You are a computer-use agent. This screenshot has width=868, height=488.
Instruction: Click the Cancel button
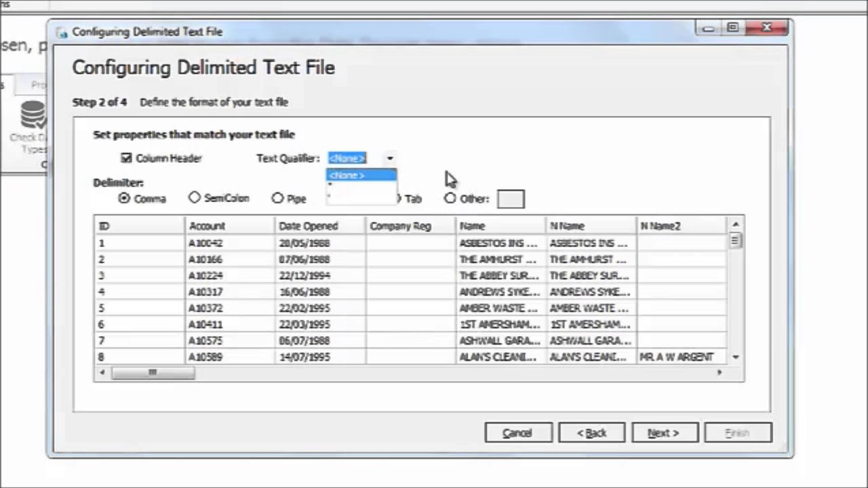(517, 433)
